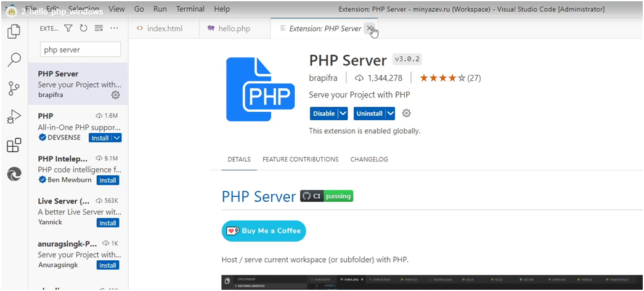
Task: Expand Install dropdown for DEVSENSE PHP extension
Action: pos(117,137)
